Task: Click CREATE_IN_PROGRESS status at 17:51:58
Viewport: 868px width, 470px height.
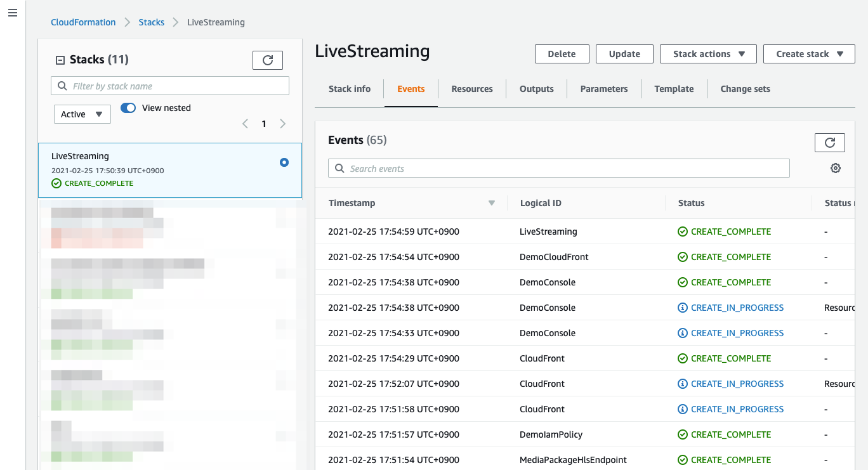Action: 737,409
